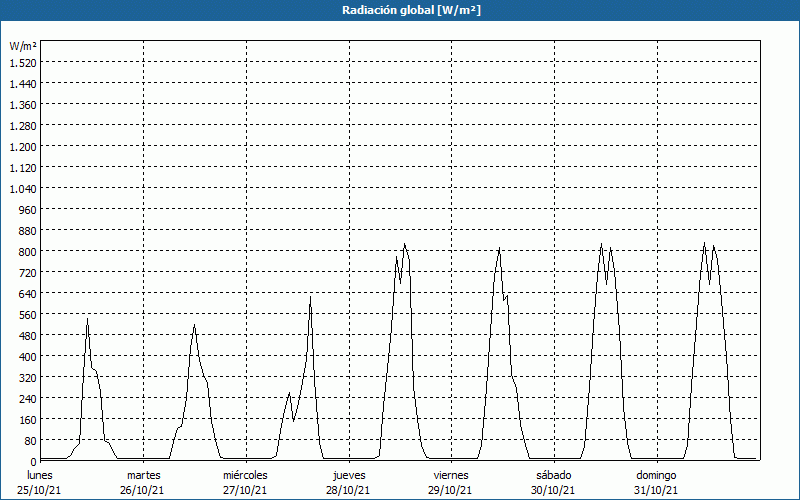The image size is (800, 500).
Task: Click the 28/10/21 date label
Action: click(348, 490)
